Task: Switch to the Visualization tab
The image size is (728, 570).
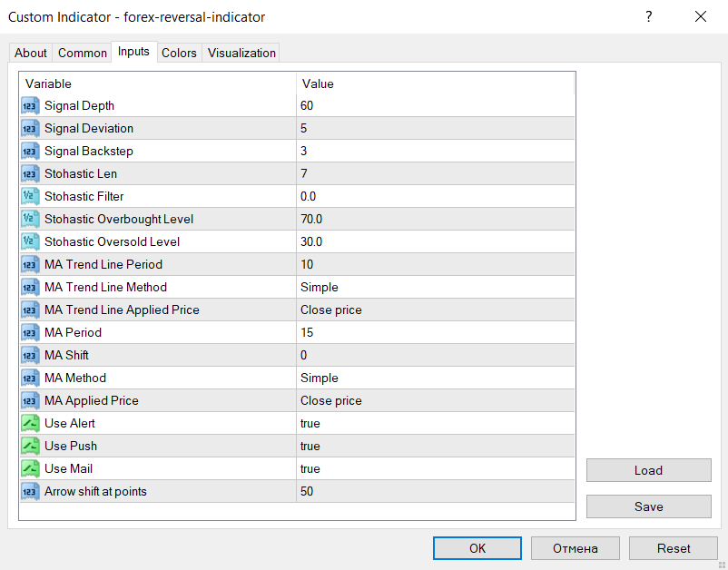Action: (x=241, y=54)
